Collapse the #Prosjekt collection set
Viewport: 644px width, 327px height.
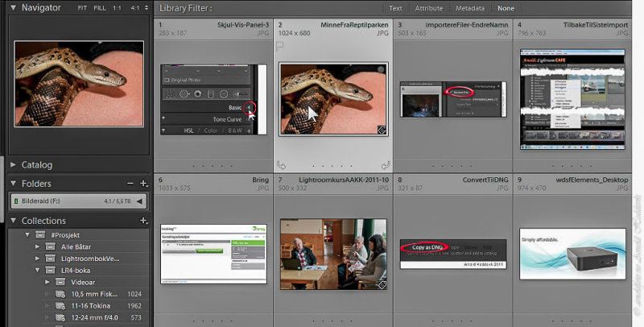pyautogui.click(x=27, y=235)
